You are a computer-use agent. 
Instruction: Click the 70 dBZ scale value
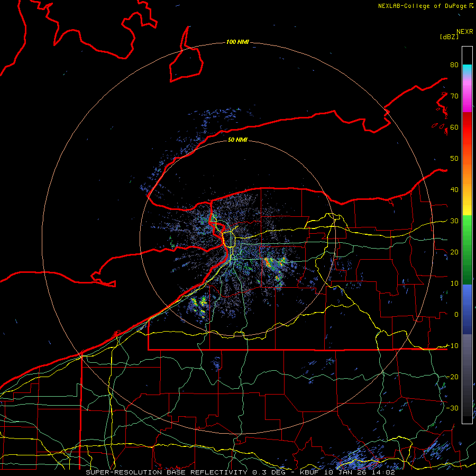pos(454,96)
